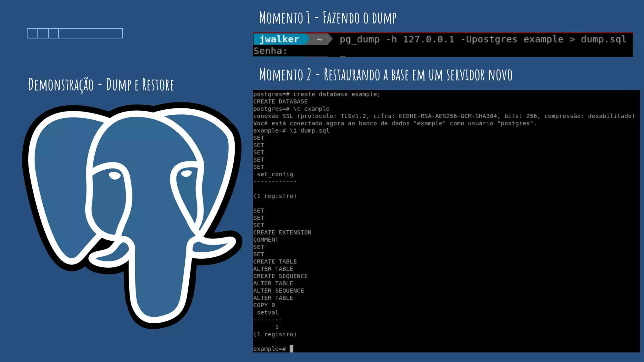Viewport: 644px width, 362px height.
Task: Click the 'CREATE SEQUENCE' output line
Action: click(x=280, y=276)
